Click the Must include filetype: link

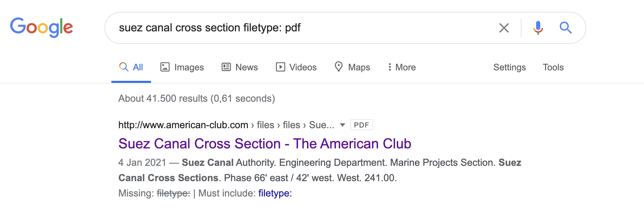(275, 193)
